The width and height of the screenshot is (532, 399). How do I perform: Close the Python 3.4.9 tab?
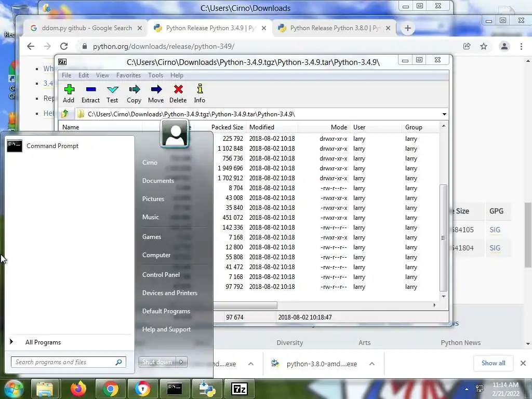point(263,28)
